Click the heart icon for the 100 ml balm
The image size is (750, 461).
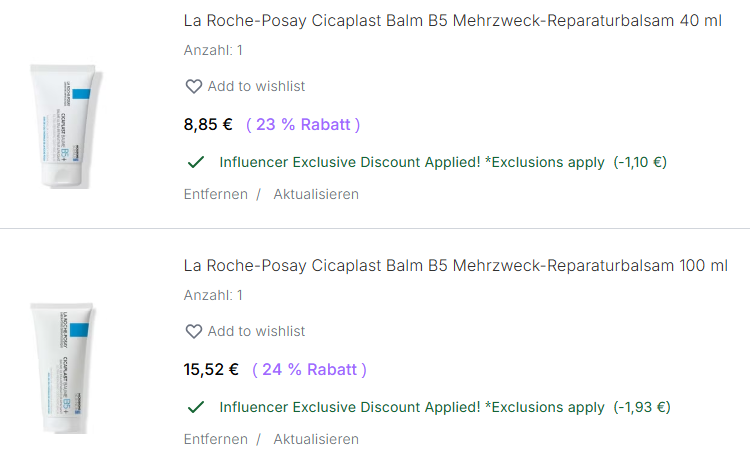194,332
